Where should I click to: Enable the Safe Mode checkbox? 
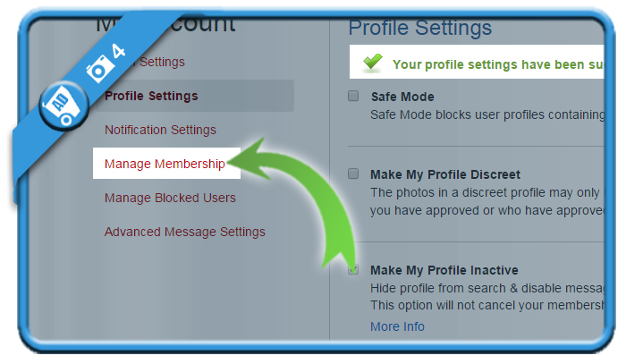[353, 96]
